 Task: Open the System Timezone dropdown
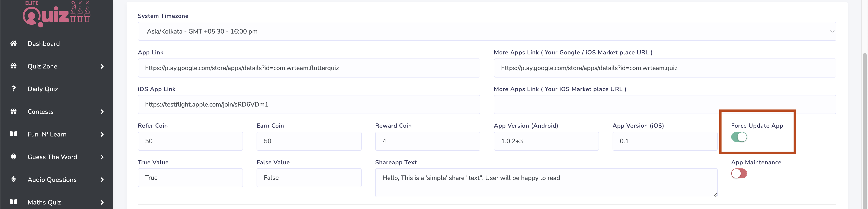tap(487, 32)
